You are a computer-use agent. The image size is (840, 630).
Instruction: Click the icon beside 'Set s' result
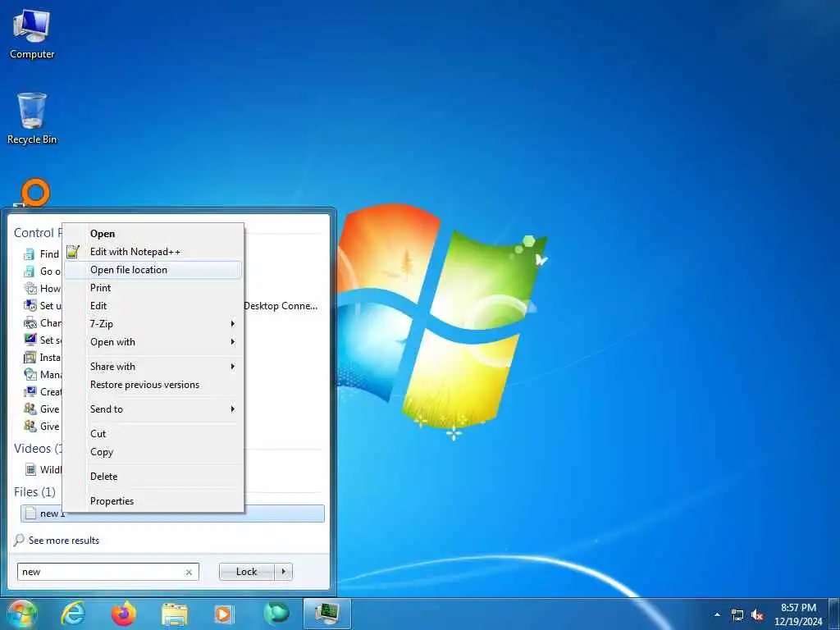click(30, 340)
